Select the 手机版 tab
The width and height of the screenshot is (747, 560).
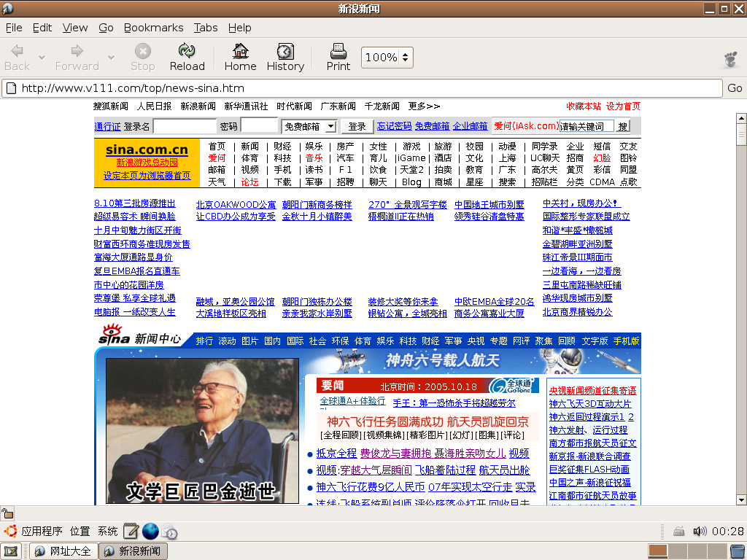coord(626,341)
